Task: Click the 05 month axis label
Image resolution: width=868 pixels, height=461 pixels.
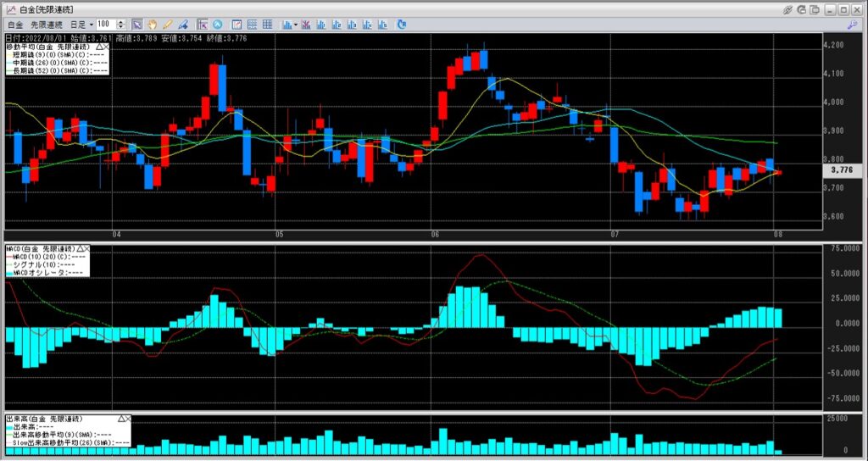Action: [x=279, y=235]
